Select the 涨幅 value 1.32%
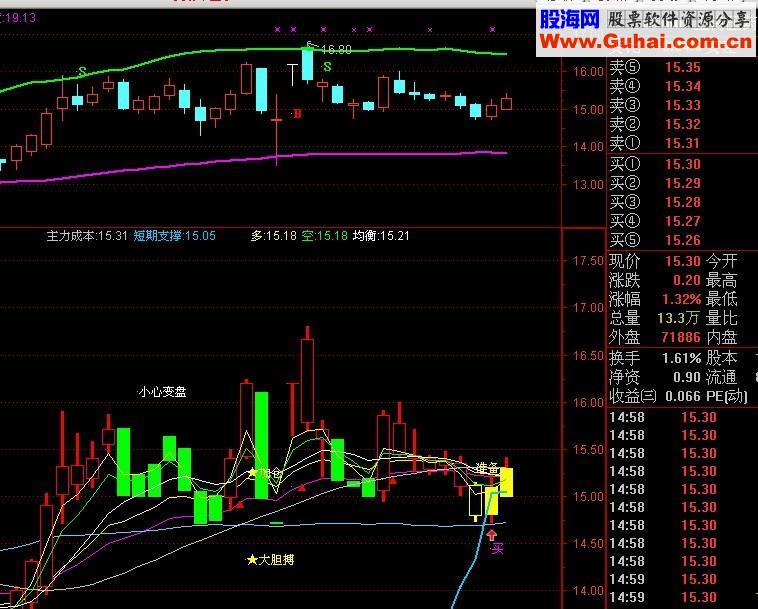The image size is (758, 609). [x=682, y=299]
